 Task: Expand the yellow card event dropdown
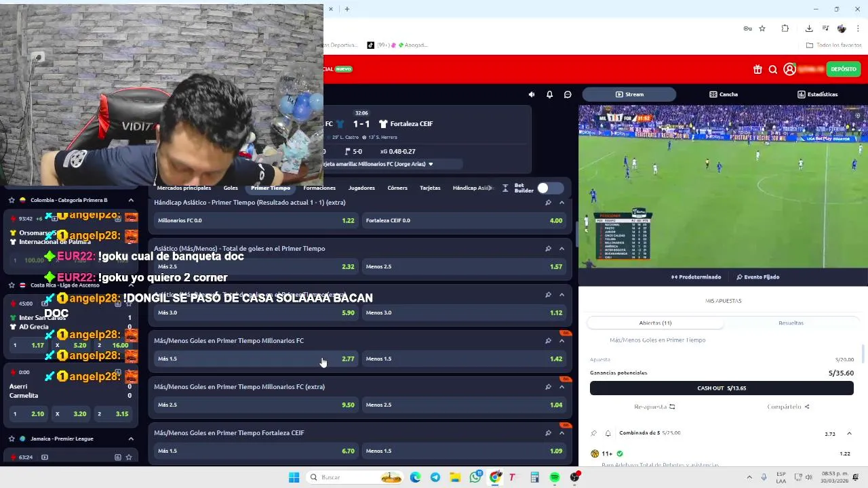point(430,164)
